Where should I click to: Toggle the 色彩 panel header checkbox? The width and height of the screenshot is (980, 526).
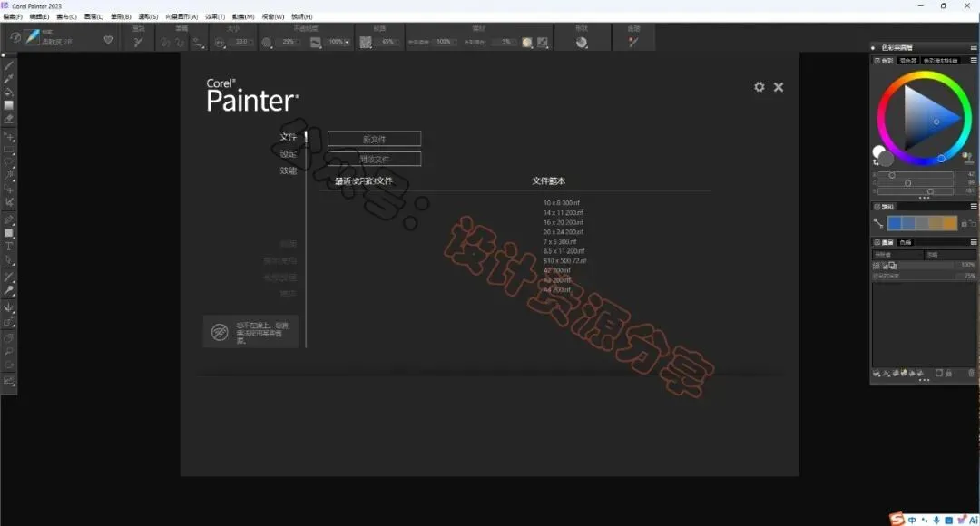click(877, 61)
